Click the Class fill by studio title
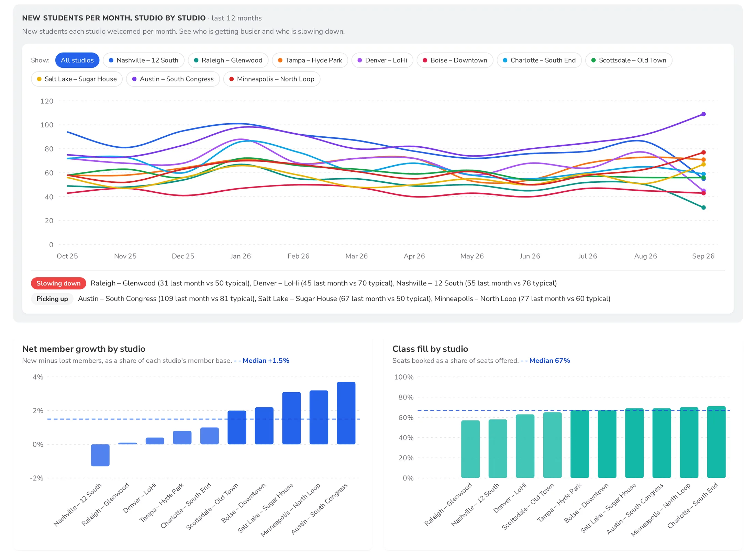Image resolution: width=756 pixels, height=552 pixels. pyautogui.click(x=430, y=349)
